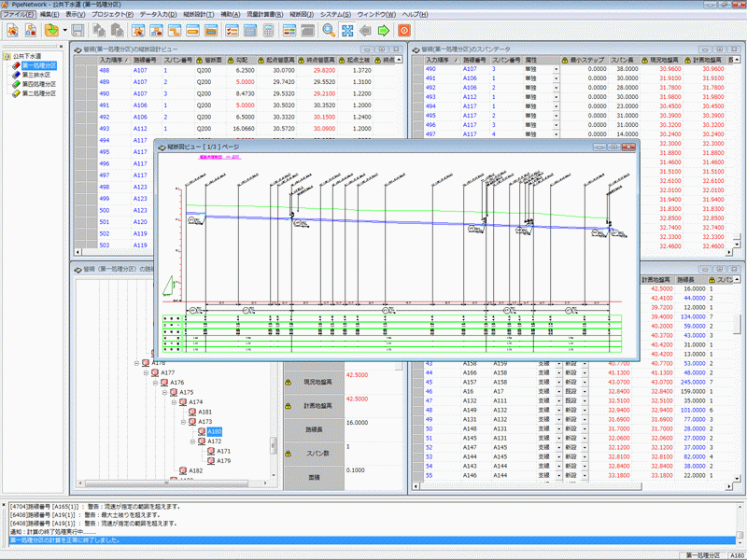Click the 現況地盤高 value field 42.5000
Viewport: 747px width, 560px height.
click(x=356, y=374)
